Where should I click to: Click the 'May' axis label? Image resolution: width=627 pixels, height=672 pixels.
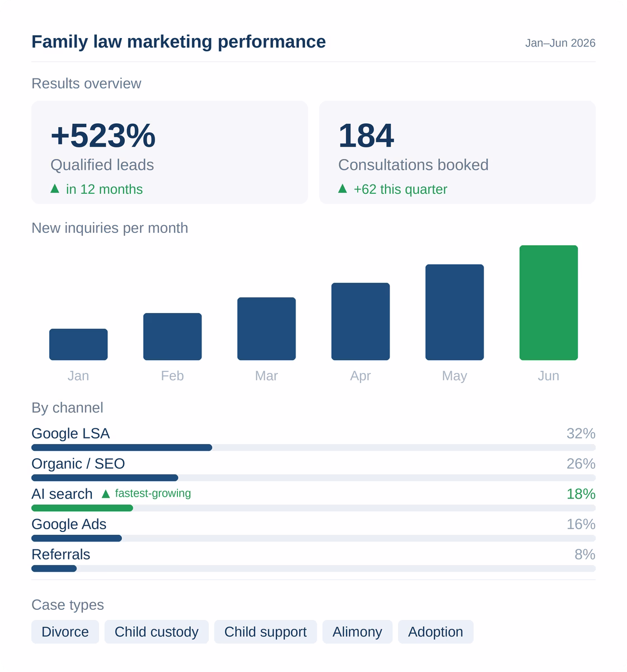455,376
